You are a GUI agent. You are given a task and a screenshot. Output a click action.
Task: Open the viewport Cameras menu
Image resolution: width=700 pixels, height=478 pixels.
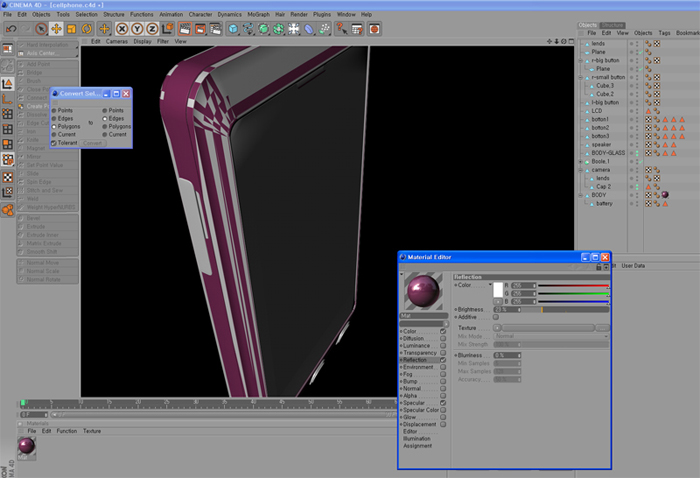coord(117,42)
